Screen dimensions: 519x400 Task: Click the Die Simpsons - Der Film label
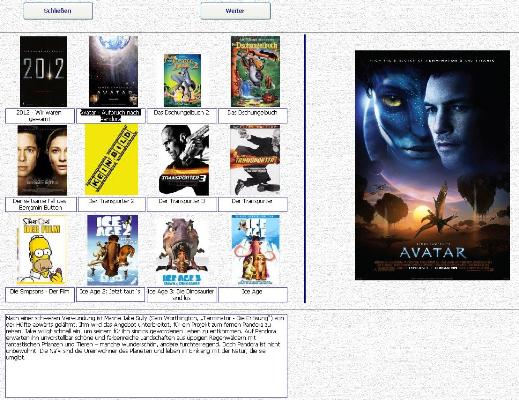pos(40,295)
